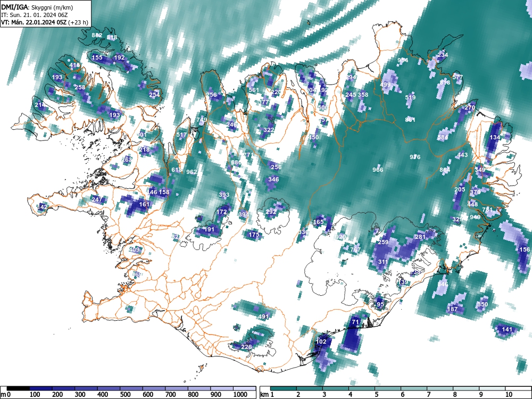This screenshot has width=532, height=399.
Task: Click the teal legend swatch between 1 and 2 km
Action: 284,388
